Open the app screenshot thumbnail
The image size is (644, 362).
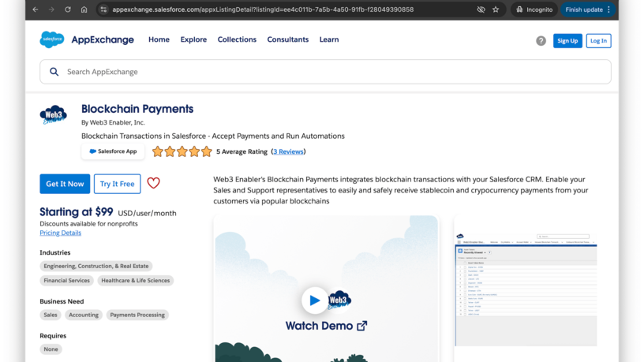(526, 289)
